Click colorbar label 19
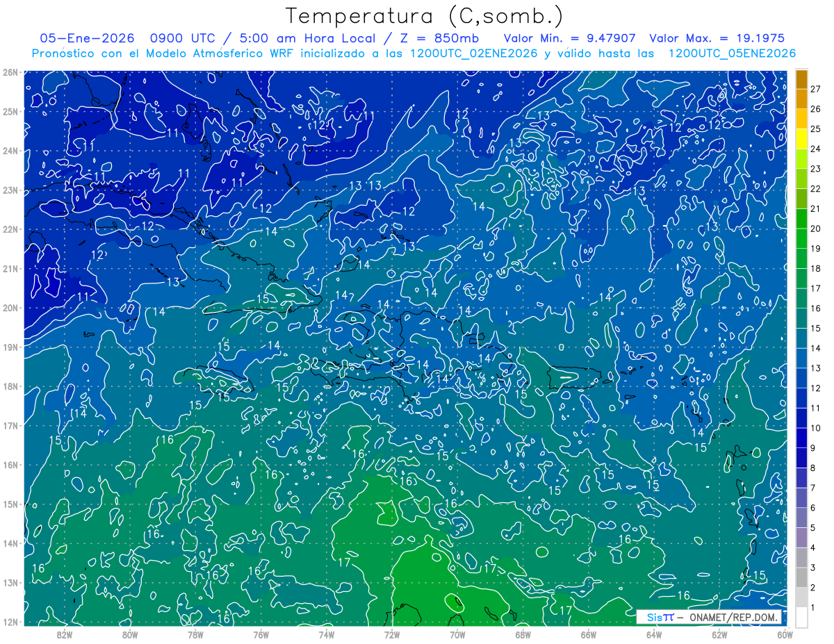Image resolution: width=834 pixels, height=644 pixels. 816,248
